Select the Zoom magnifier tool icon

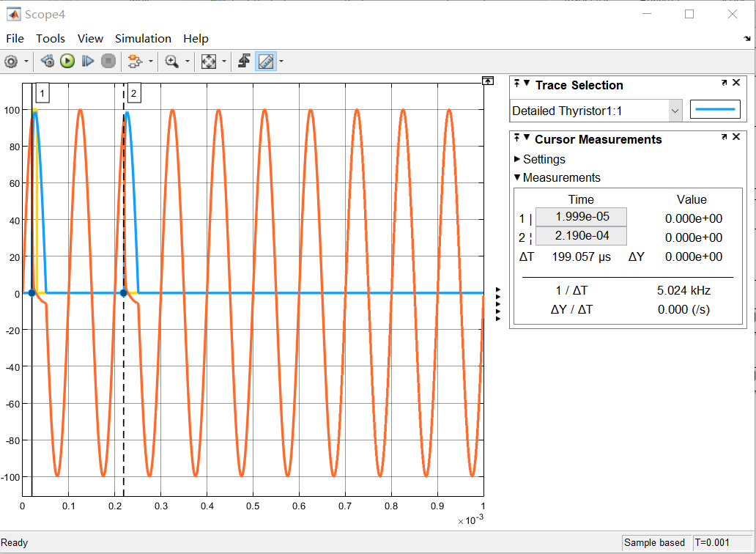click(172, 62)
